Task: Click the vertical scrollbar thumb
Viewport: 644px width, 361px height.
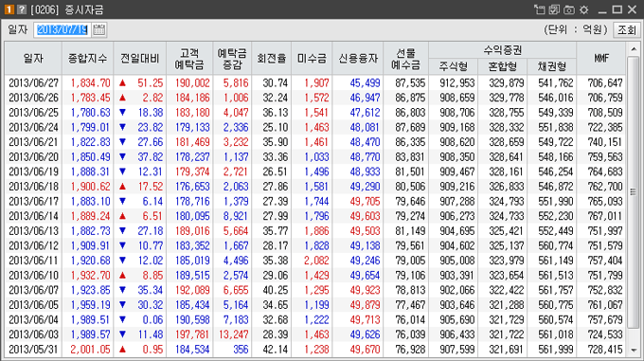Action: tap(634, 191)
